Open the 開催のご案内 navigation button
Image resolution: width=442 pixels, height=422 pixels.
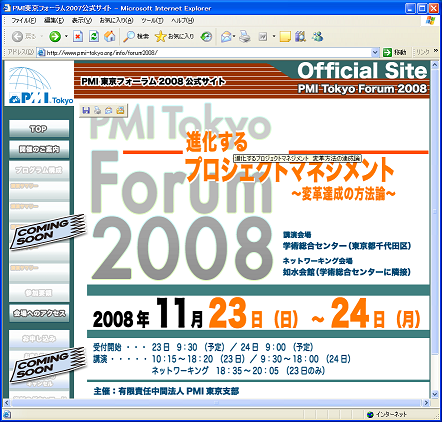[x=39, y=149]
